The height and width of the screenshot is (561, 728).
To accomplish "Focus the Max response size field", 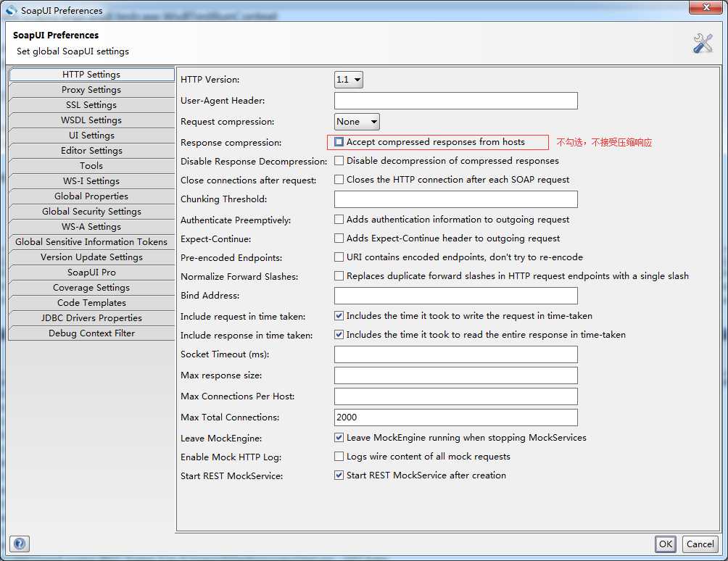I will point(456,375).
